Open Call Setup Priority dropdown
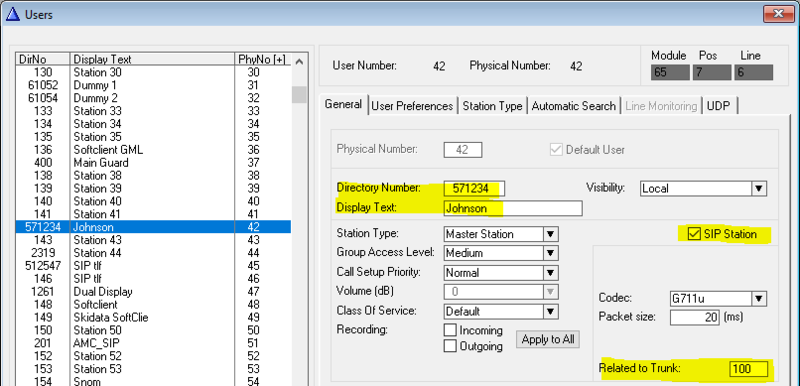 (551, 273)
